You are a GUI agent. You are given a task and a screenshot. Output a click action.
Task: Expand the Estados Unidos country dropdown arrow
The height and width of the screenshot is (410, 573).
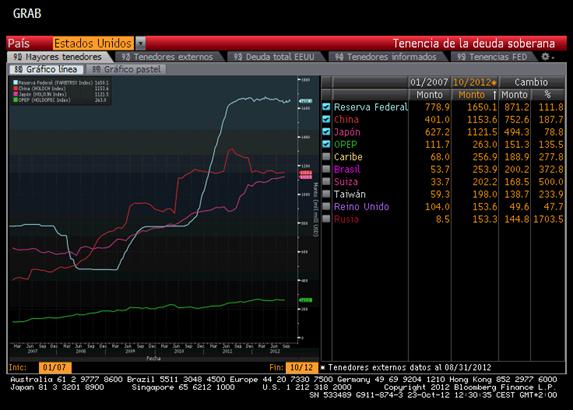coord(140,43)
